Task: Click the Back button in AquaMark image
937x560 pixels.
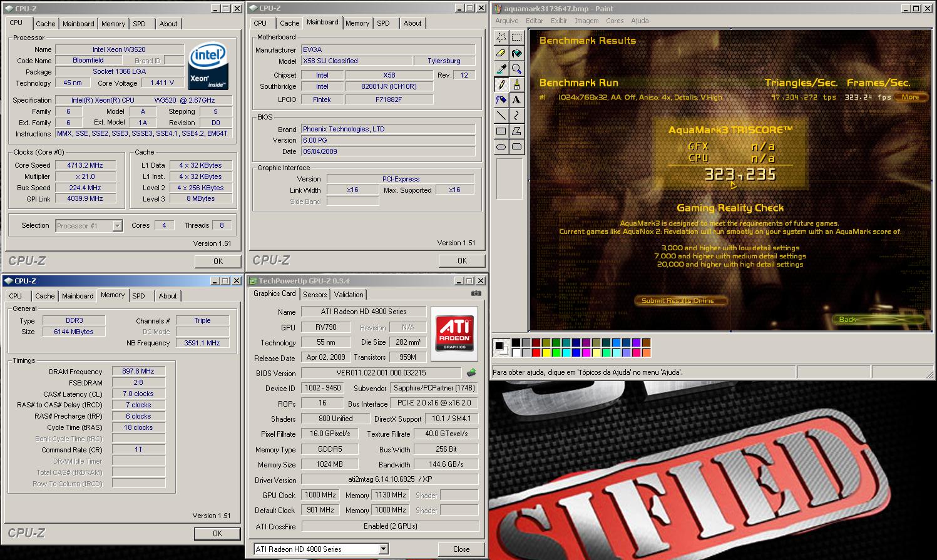Action: 878,320
